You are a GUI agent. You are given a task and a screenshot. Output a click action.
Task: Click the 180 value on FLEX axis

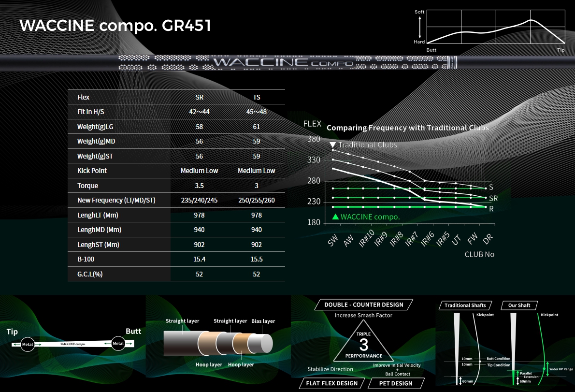pyautogui.click(x=314, y=222)
